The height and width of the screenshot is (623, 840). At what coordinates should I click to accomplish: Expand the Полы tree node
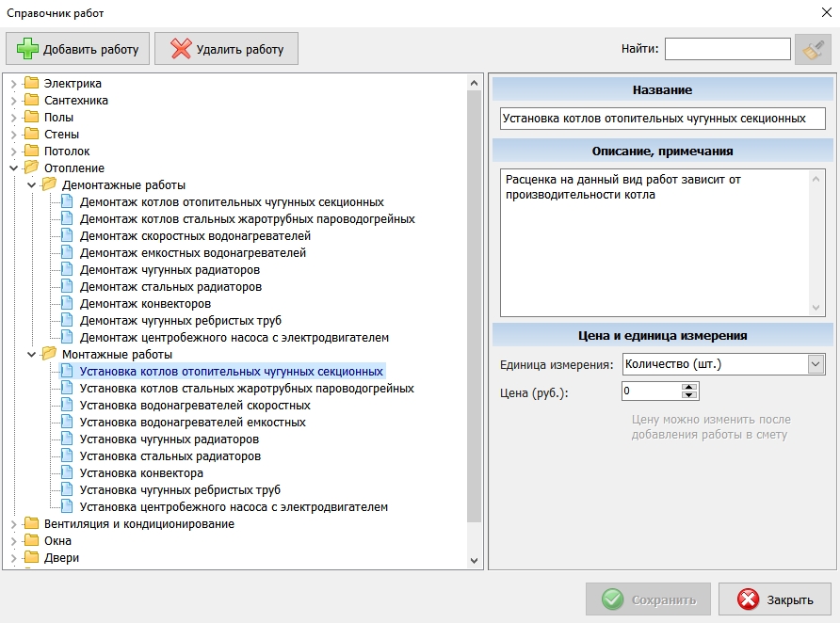13,118
